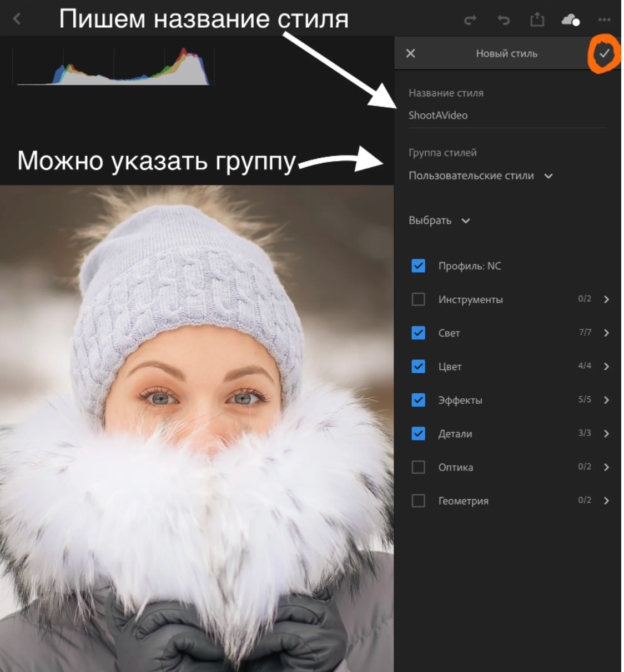Expand the Цвет settings via its chevron
Screen dimensions: 624x672
(x=607, y=367)
